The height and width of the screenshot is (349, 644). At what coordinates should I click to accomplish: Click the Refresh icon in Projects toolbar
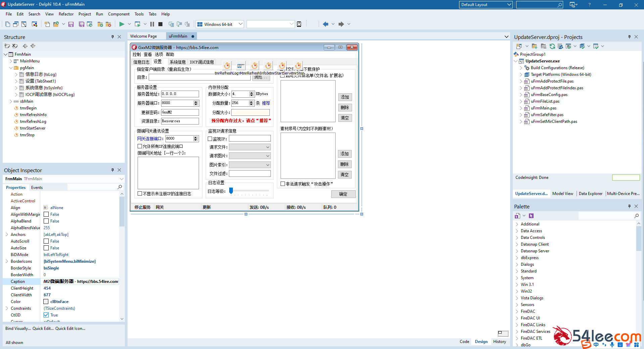point(552,46)
